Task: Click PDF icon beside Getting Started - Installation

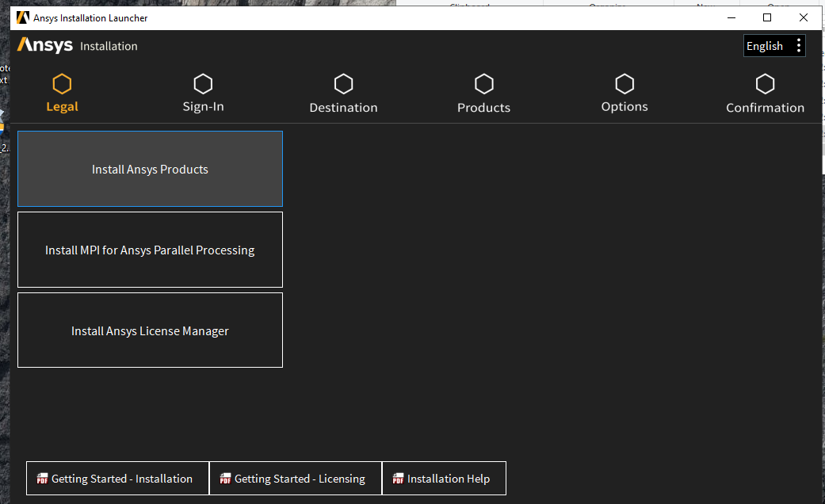Action: 43,479
